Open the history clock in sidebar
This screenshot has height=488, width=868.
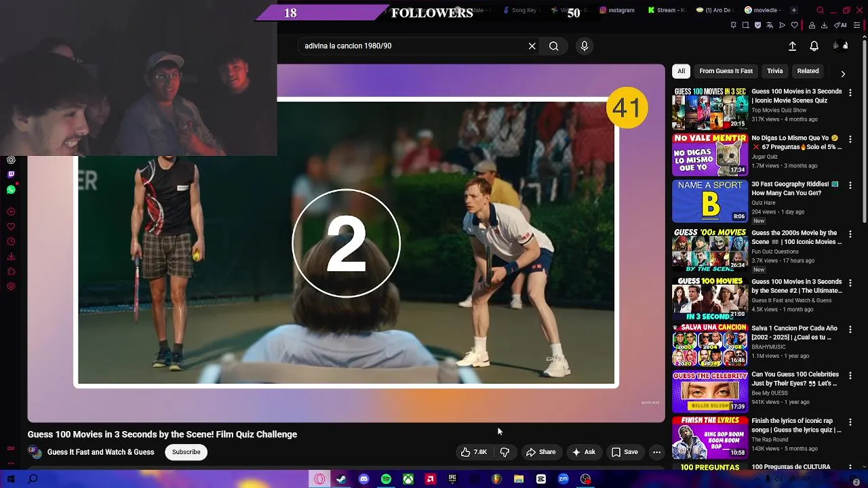pyautogui.click(x=11, y=242)
